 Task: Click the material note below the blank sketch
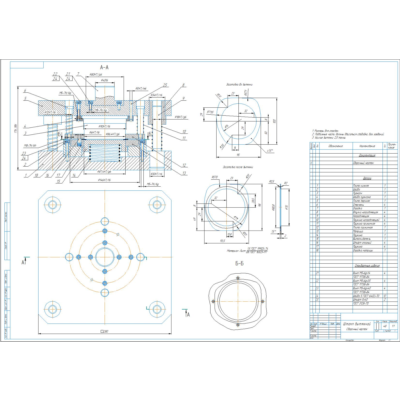pos(247,250)
